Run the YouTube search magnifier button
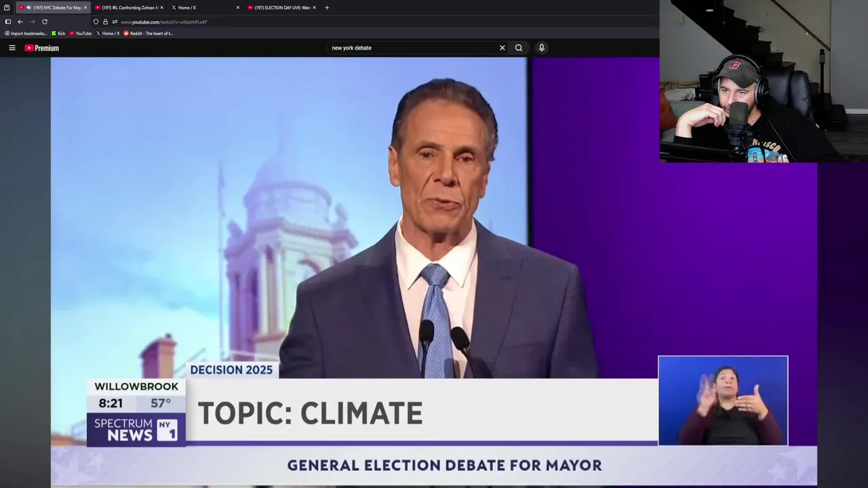This screenshot has width=868, height=488. click(519, 48)
